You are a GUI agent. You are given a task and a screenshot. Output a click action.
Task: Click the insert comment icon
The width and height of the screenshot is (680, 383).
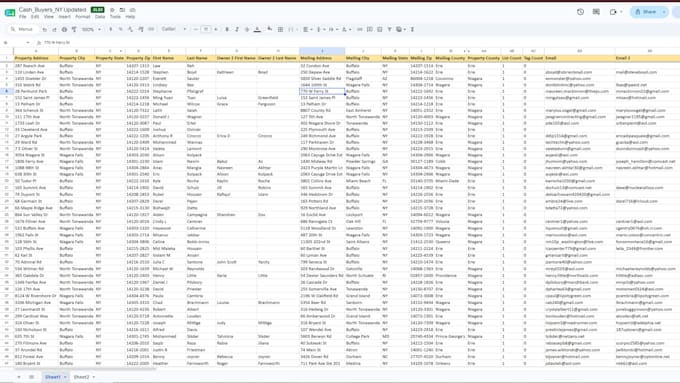point(369,29)
